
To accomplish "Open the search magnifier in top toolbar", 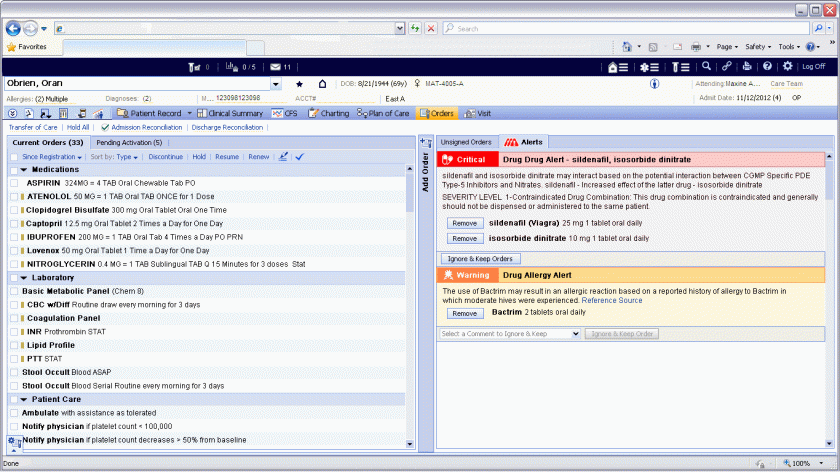I will pos(705,66).
